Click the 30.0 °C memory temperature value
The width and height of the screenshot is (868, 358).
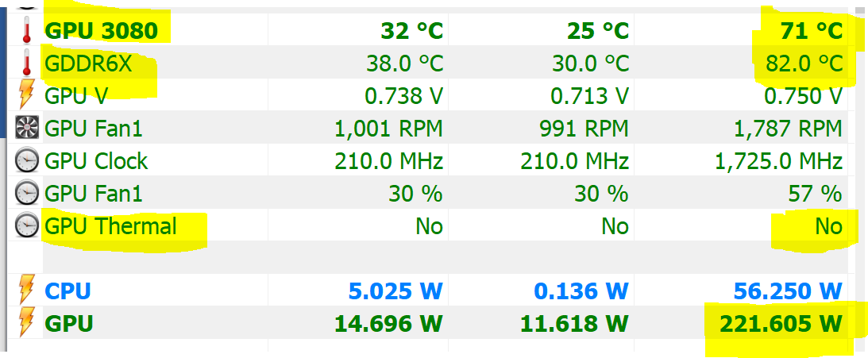click(x=591, y=64)
